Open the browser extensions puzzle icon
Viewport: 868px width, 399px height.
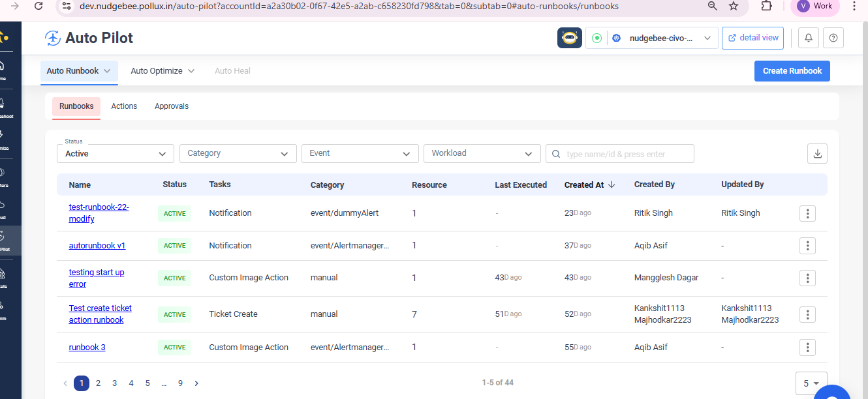tap(766, 6)
